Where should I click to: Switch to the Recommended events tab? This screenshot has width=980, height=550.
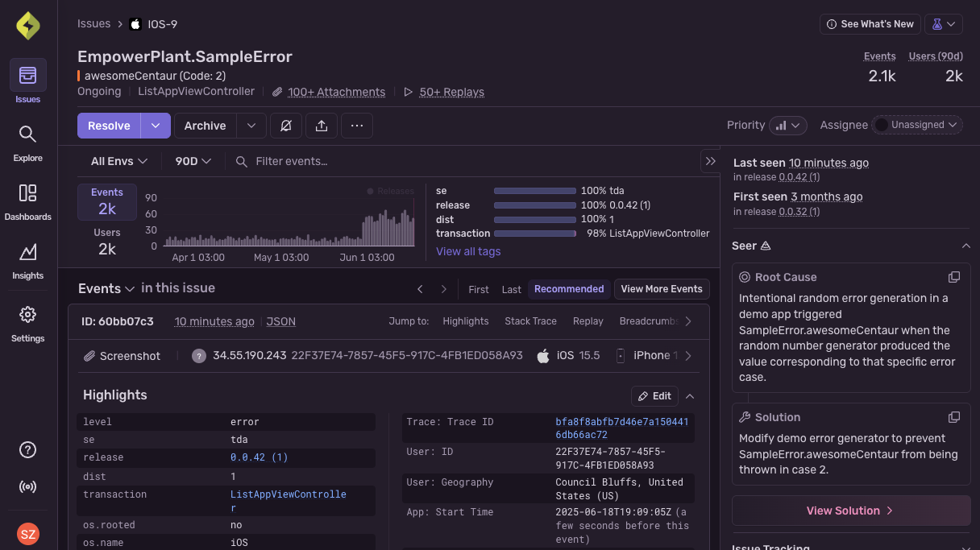pyautogui.click(x=569, y=288)
